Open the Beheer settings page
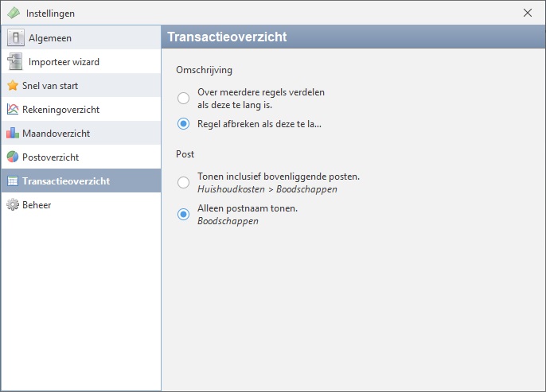 coord(81,204)
